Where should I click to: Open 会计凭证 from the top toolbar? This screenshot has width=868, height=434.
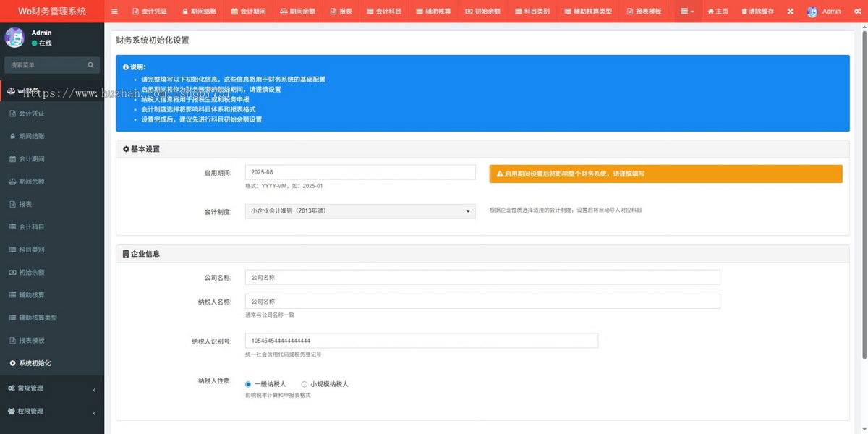[x=150, y=11]
